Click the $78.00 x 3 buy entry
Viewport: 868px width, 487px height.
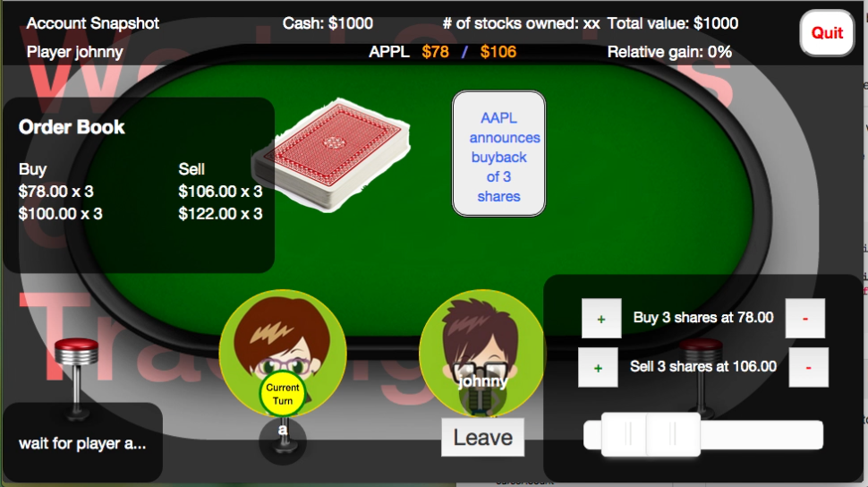pyautogui.click(x=55, y=192)
